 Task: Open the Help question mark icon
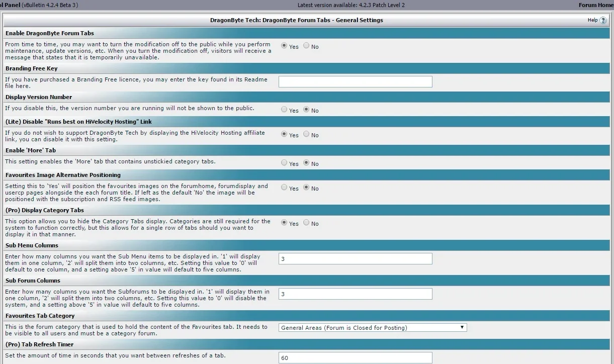click(603, 20)
